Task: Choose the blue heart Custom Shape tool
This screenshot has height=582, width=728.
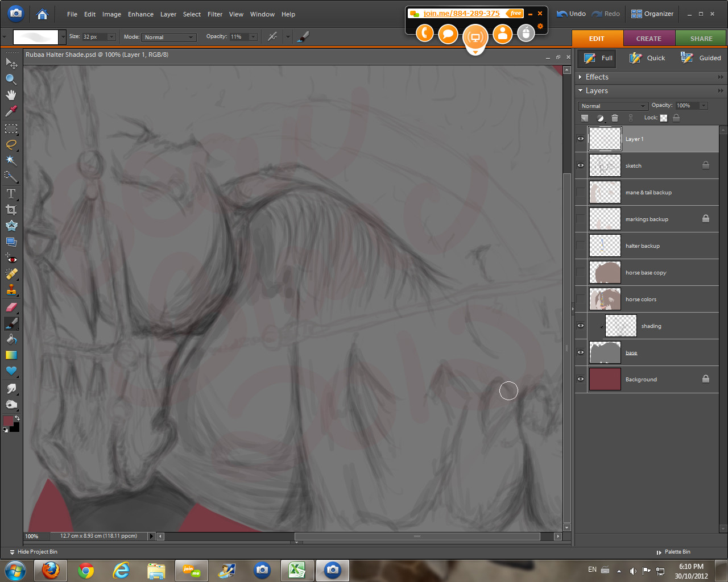Action: click(11, 371)
